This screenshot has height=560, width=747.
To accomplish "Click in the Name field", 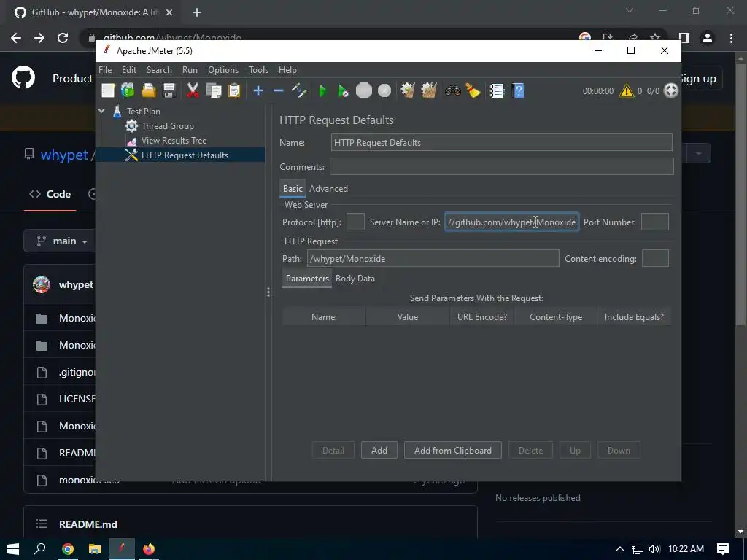I will [502, 142].
